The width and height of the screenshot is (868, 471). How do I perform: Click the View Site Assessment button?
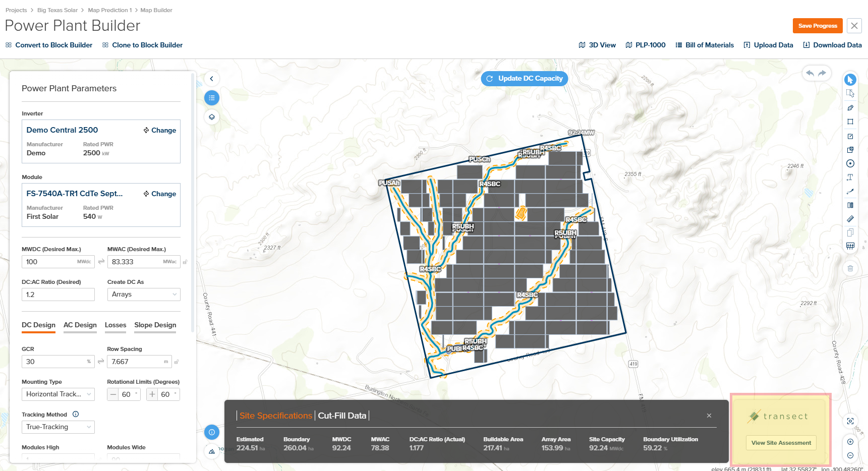click(780, 443)
